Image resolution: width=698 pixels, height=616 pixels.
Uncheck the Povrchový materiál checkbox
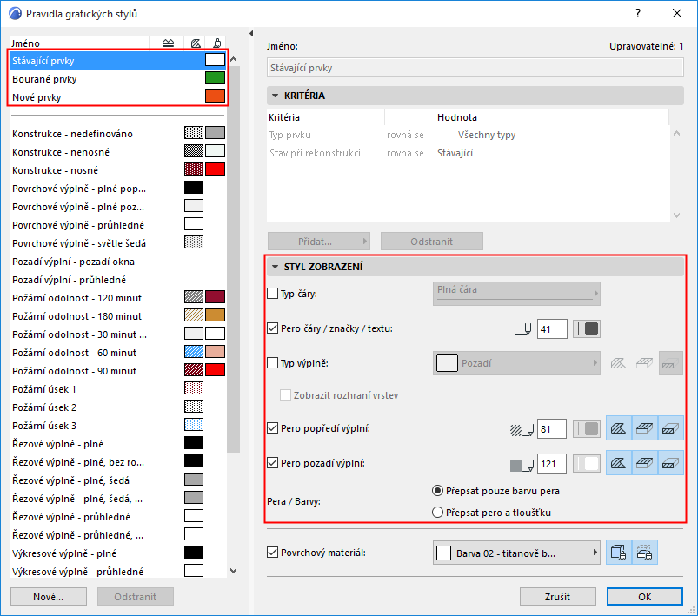pyautogui.click(x=272, y=553)
